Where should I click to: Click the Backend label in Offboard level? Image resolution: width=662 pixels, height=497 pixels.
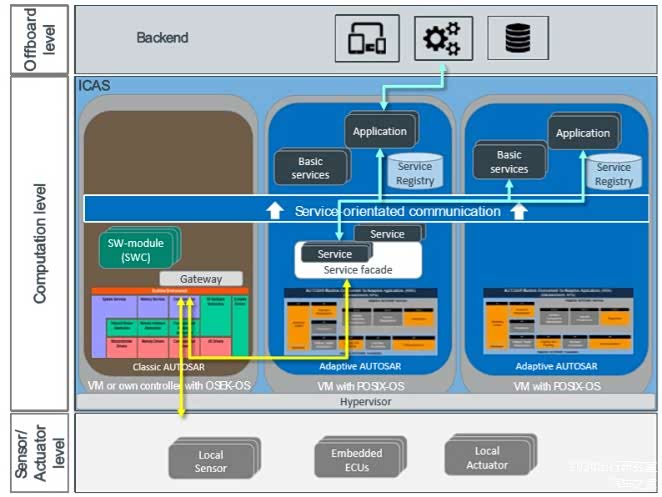(162, 39)
